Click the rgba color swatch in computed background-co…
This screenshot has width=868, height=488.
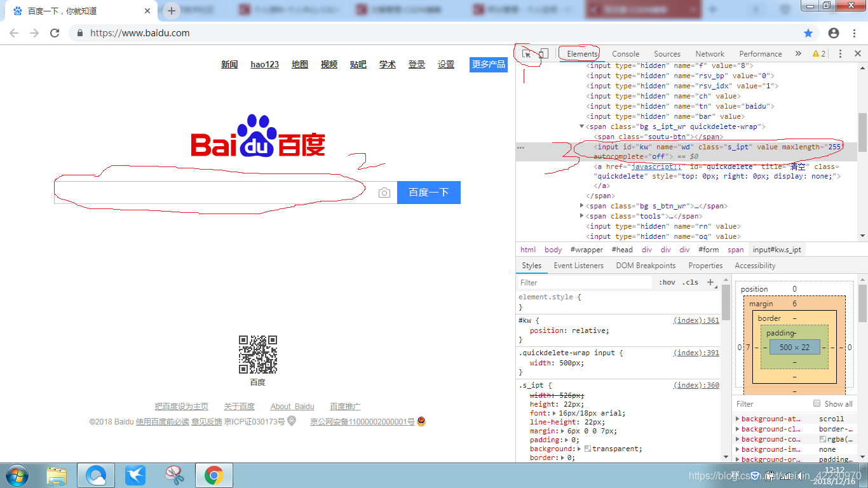[823, 439]
